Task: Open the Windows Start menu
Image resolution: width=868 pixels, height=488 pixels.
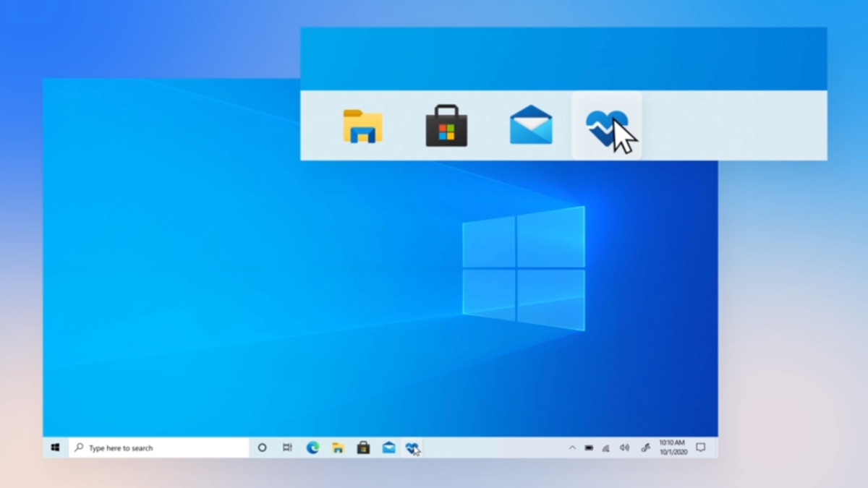Action: 55,448
